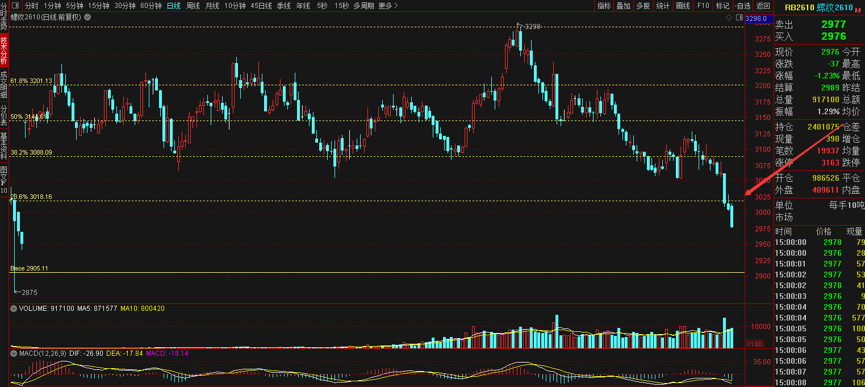Switch chart to 30分钟 period

click(125, 6)
